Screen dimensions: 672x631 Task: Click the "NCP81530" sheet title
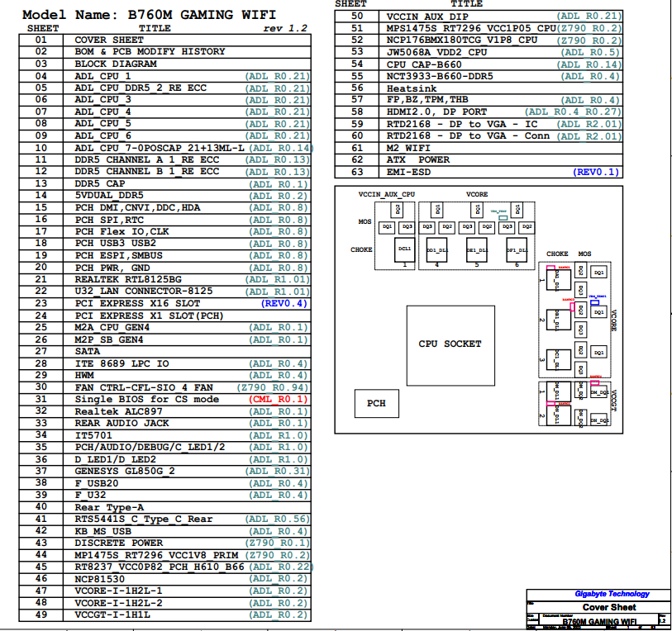(x=99, y=579)
